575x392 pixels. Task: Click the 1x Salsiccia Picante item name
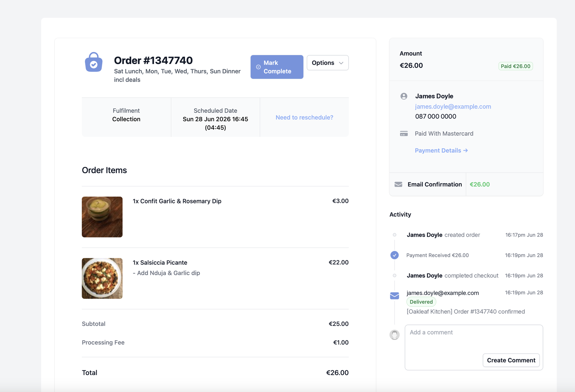tap(160, 263)
